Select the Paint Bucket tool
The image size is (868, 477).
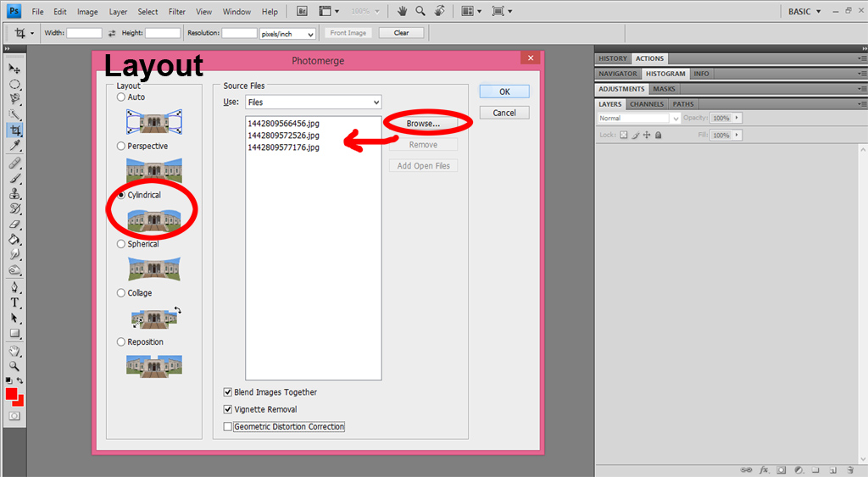(x=14, y=240)
